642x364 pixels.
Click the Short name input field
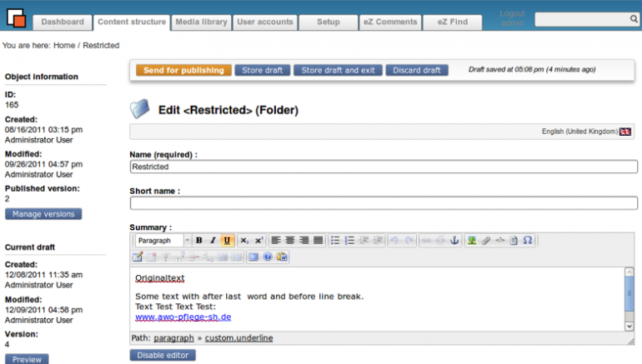(384, 203)
